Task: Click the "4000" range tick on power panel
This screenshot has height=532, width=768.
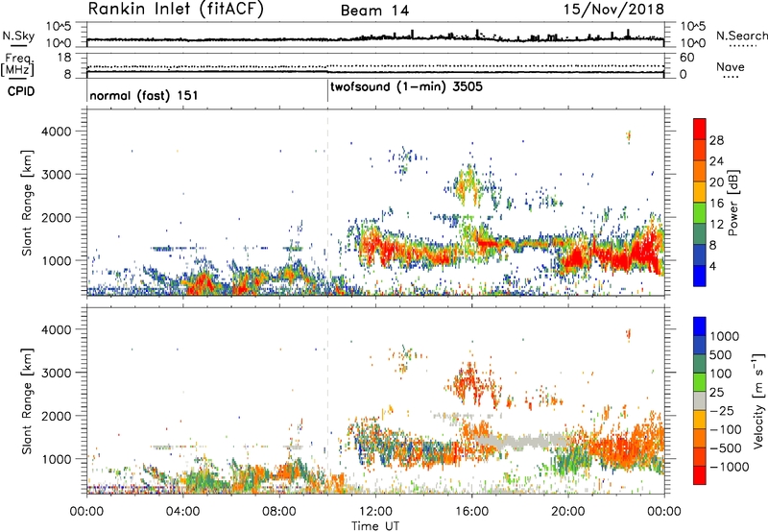Action: click(57, 132)
